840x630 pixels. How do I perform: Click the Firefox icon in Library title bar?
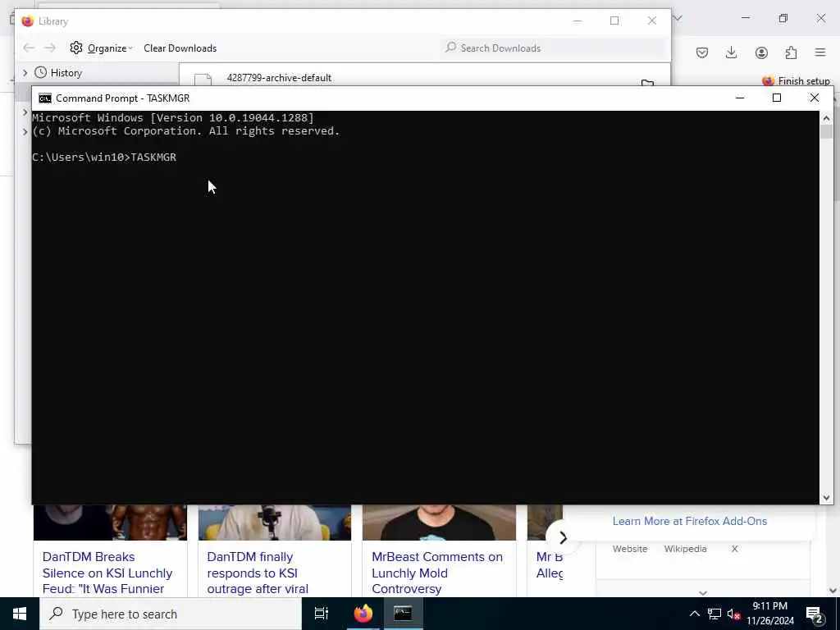(x=27, y=21)
